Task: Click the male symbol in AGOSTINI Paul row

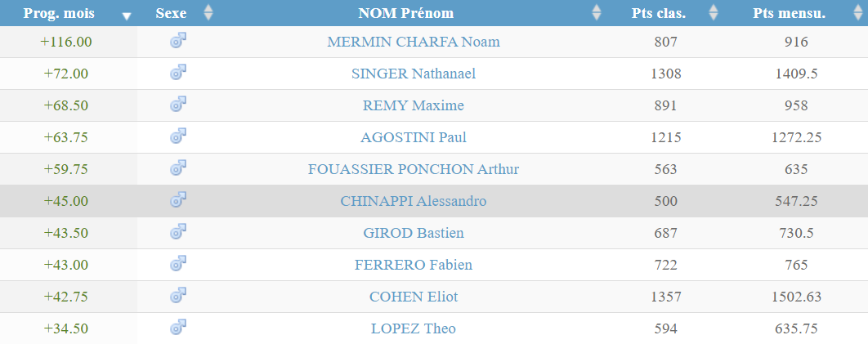Action: [177, 136]
